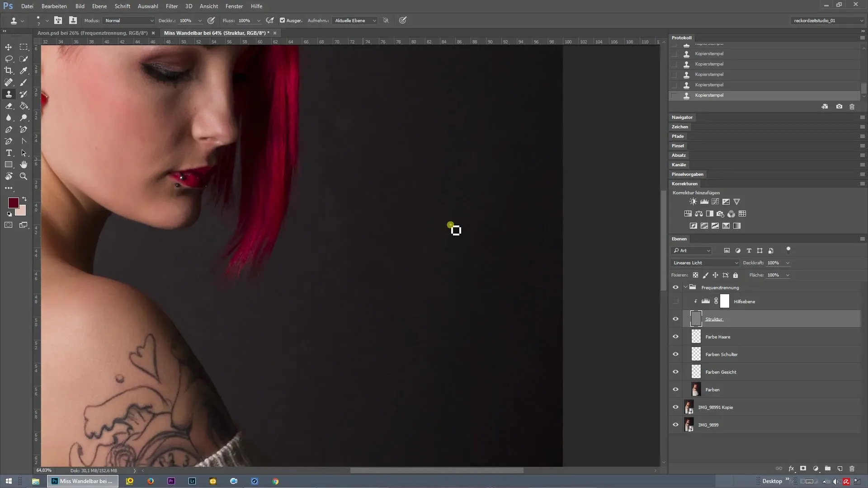The height and width of the screenshot is (488, 868).
Task: Select the Pen tool
Action: (x=9, y=129)
